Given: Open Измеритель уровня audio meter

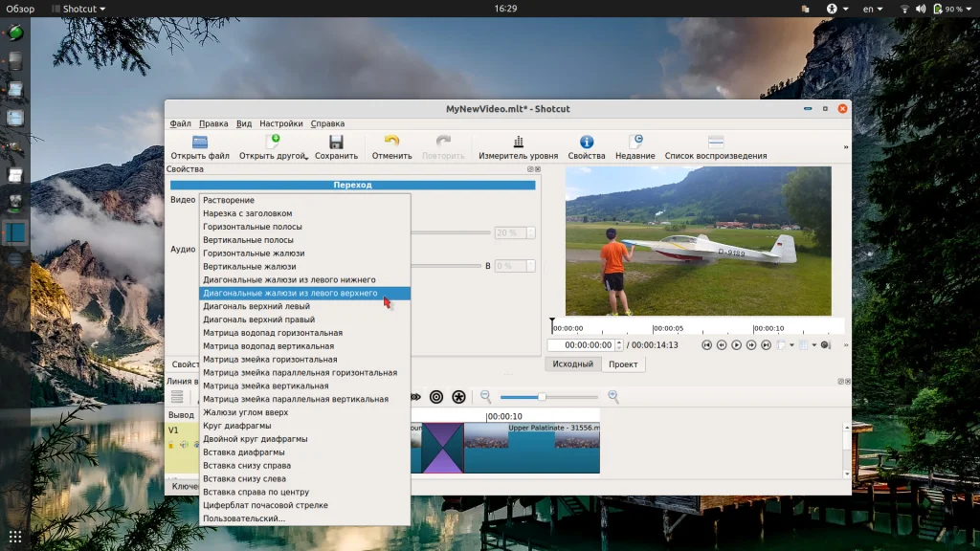Looking at the screenshot, I should (518, 143).
